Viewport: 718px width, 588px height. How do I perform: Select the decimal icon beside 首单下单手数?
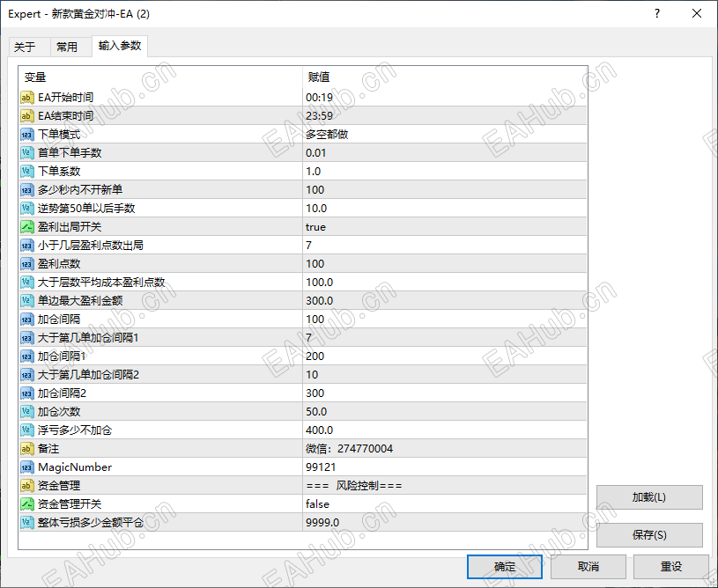(x=26, y=152)
